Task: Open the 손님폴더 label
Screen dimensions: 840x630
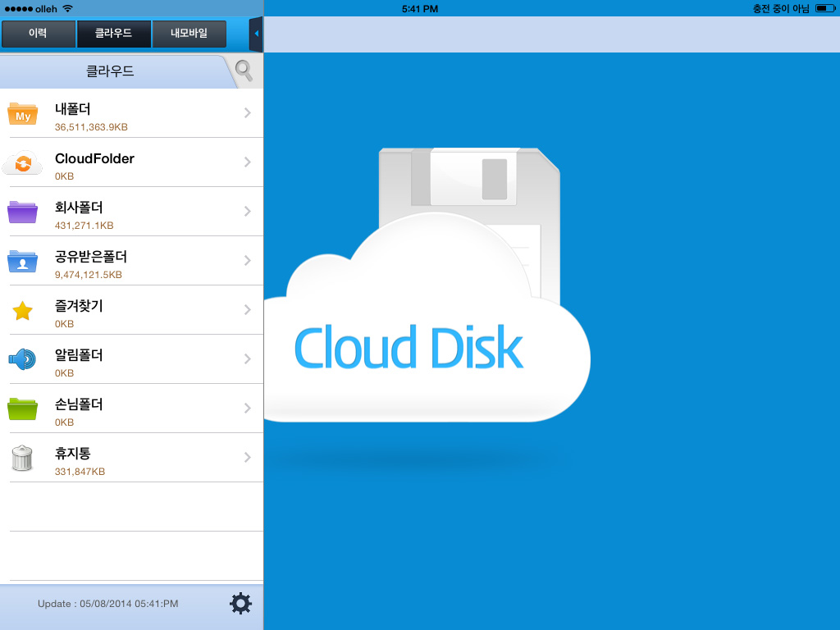Action: (79, 405)
